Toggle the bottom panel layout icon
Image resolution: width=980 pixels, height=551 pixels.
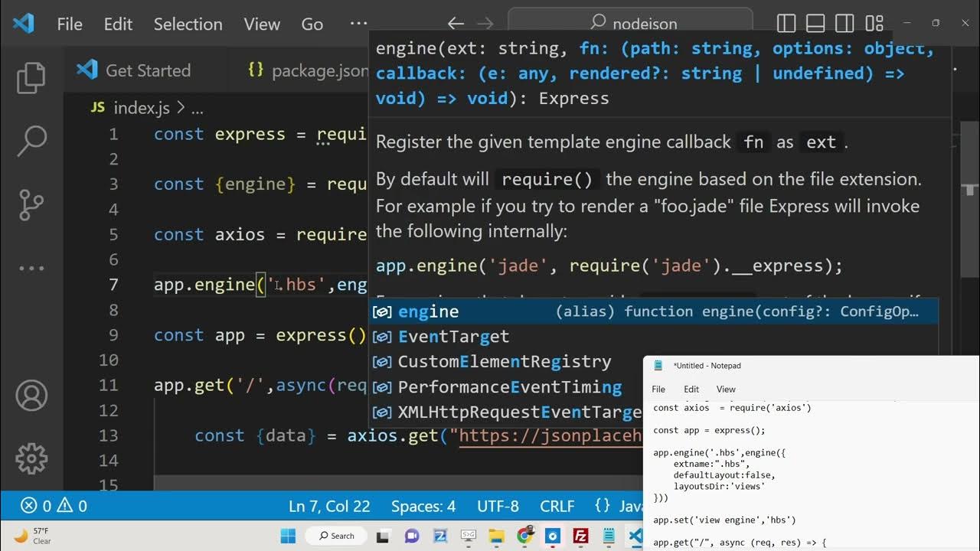[815, 24]
